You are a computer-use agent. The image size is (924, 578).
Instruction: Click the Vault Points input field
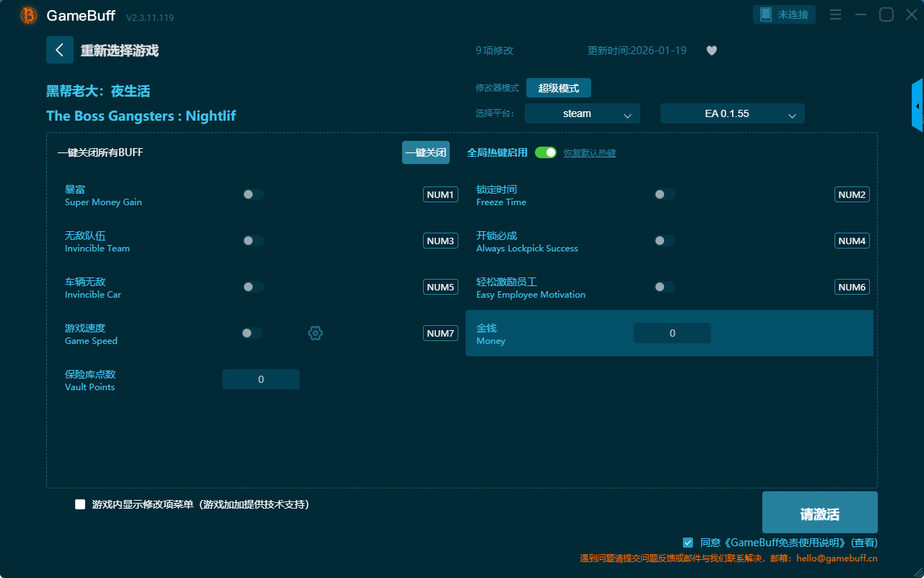pos(261,379)
